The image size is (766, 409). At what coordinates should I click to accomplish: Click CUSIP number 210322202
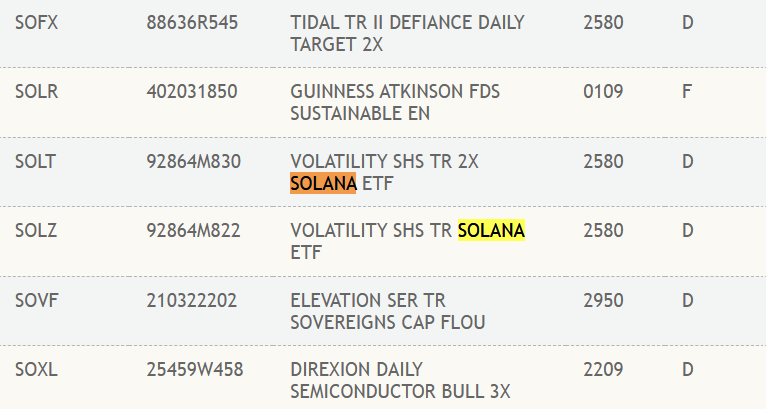point(191,300)
